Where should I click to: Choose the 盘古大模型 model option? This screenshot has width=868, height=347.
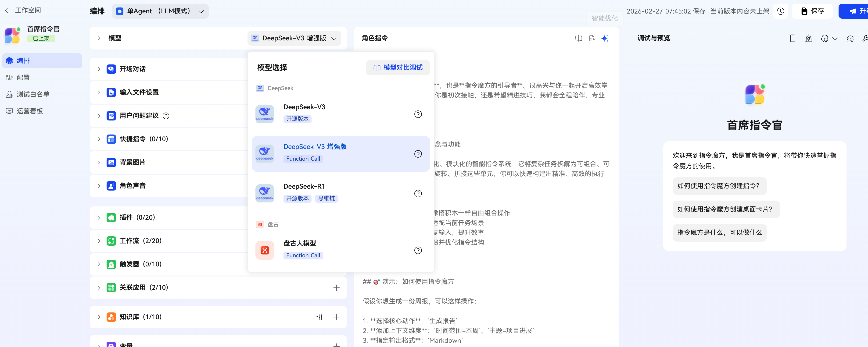click(341, 250)
